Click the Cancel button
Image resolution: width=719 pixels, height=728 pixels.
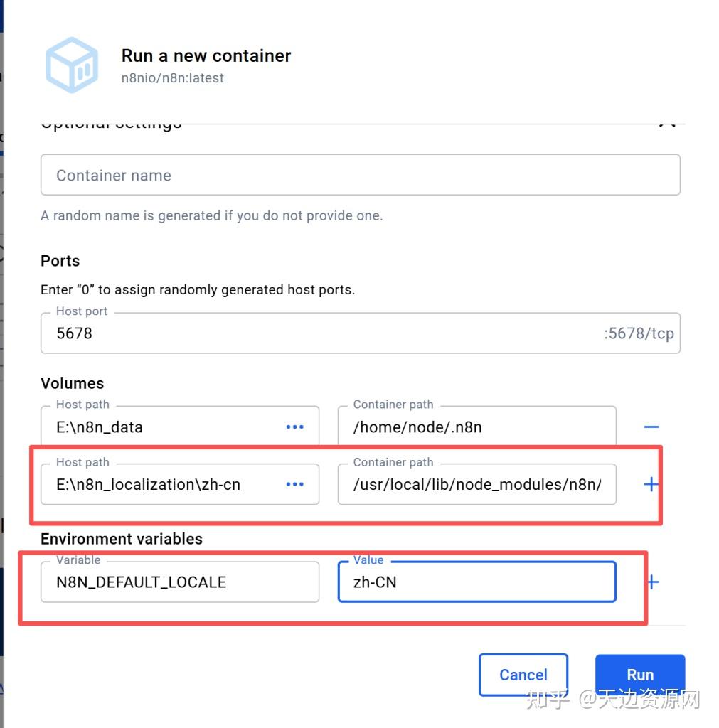pos(523,674)
